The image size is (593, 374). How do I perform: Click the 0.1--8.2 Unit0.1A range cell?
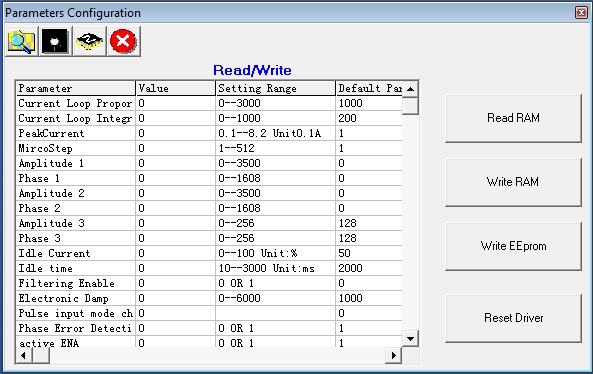tap(275, 133)
